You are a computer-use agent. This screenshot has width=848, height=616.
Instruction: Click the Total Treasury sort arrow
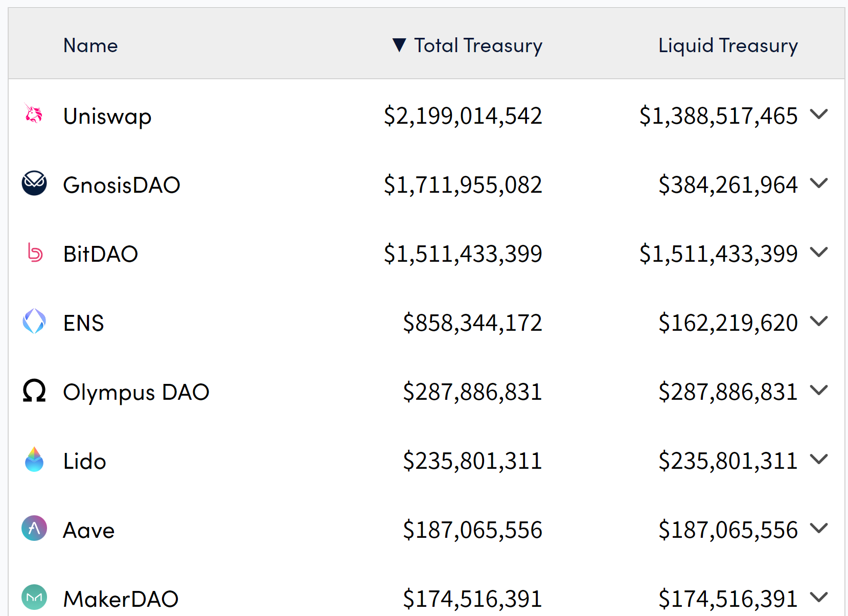tap(399, 45)
